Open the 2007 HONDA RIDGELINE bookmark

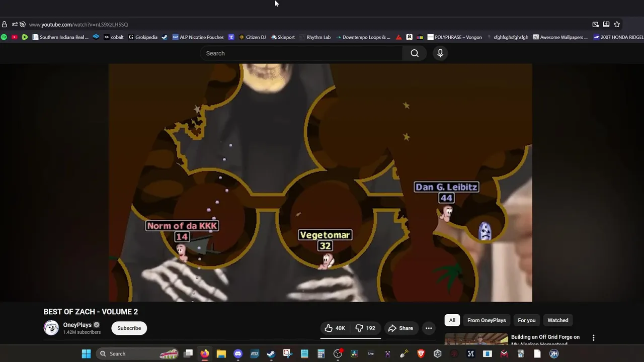tap(618, 37)
